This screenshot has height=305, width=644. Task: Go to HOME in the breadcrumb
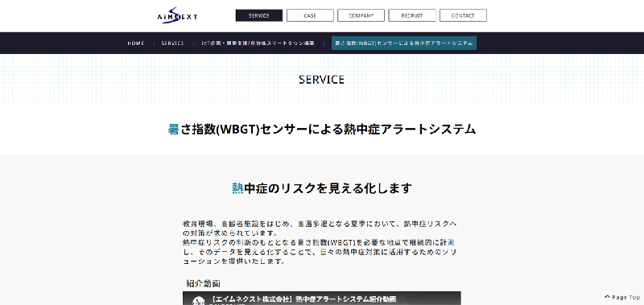136,43
